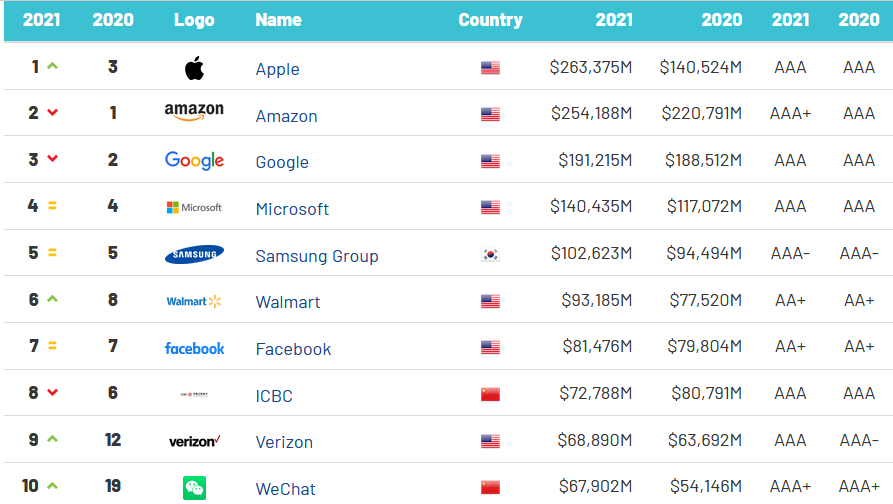The width and height of the screenshot is (893, 504).
Task: Click the Samsung oval logo
Action: [x=194, y=255]
